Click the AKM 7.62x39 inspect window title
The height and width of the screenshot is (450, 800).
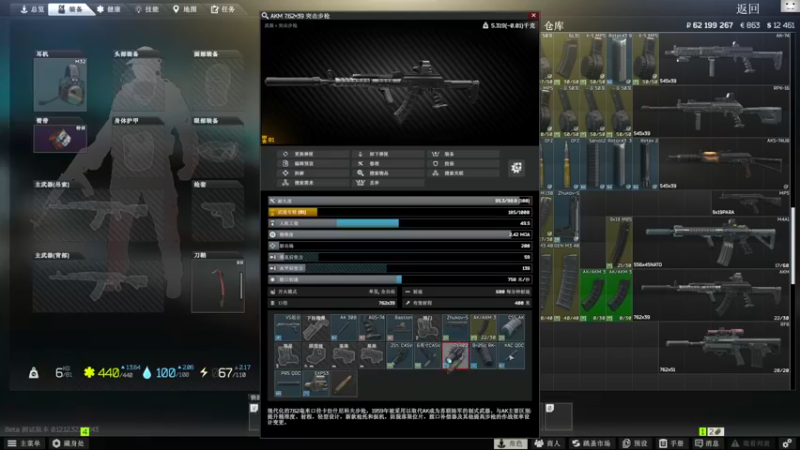point(300,16)
